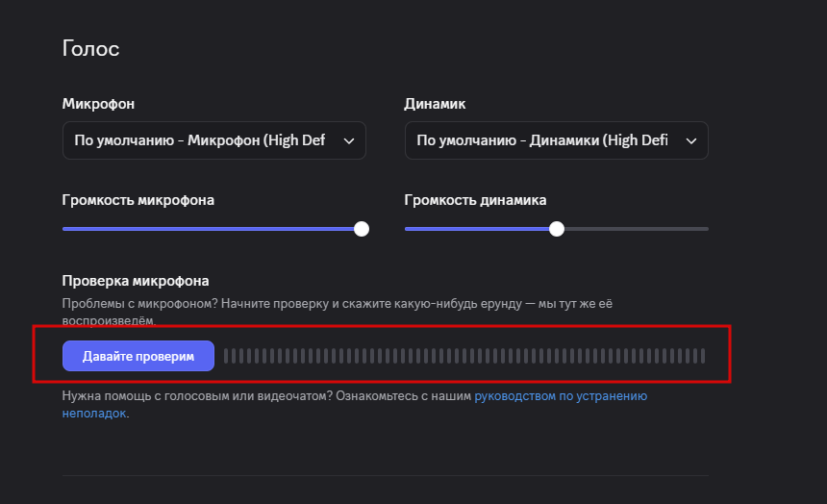The image size is (827, 504).
Task: Click the filled part of speaker volume track
Action: coord(479,229)
